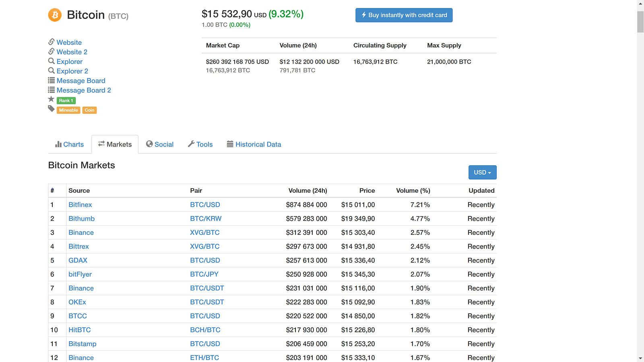Click the ETH/BTC pair link
Screen dimensions: 644x362
[x=204, y=358]
